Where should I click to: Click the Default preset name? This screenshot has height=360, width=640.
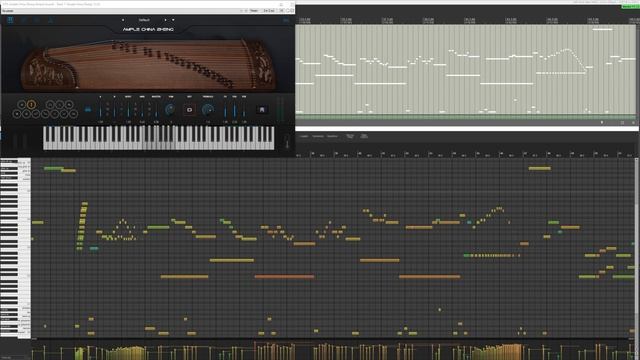[144, 20]
